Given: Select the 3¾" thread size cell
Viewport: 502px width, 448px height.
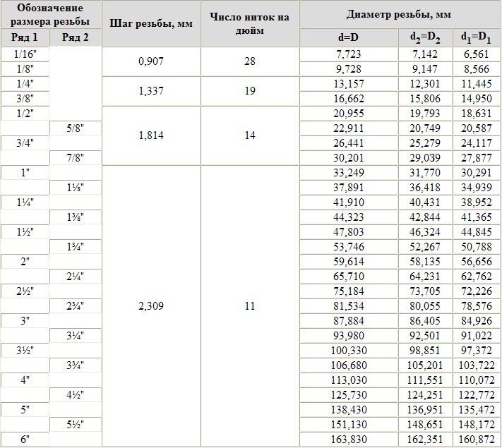Looking at the screenshot, I should pyautogui.click(x=76, y=365).
